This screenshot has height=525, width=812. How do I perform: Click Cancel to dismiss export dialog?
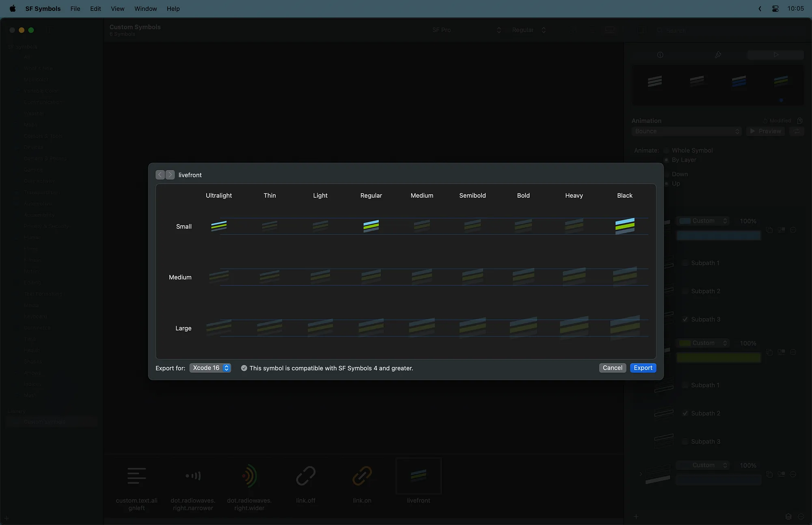coord(612,368)
